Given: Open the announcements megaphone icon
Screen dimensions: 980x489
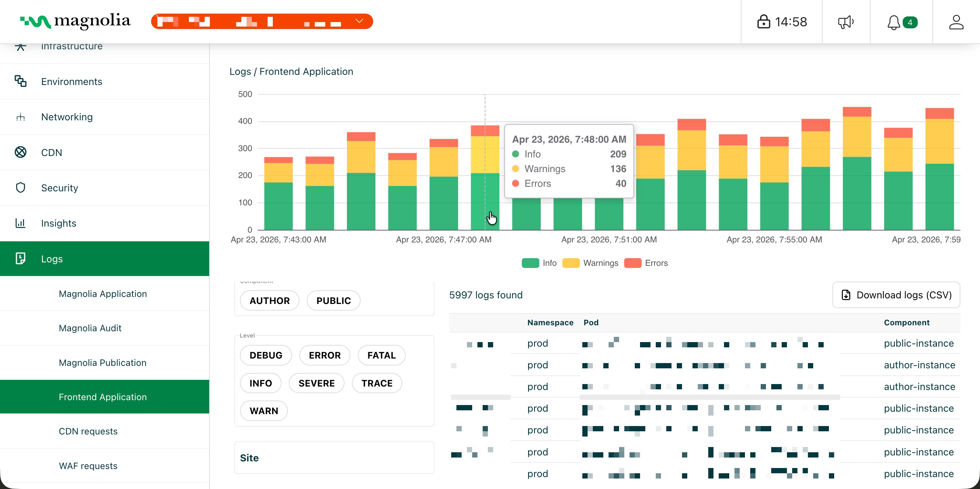Looking at the screenshot, I should 846,22.
